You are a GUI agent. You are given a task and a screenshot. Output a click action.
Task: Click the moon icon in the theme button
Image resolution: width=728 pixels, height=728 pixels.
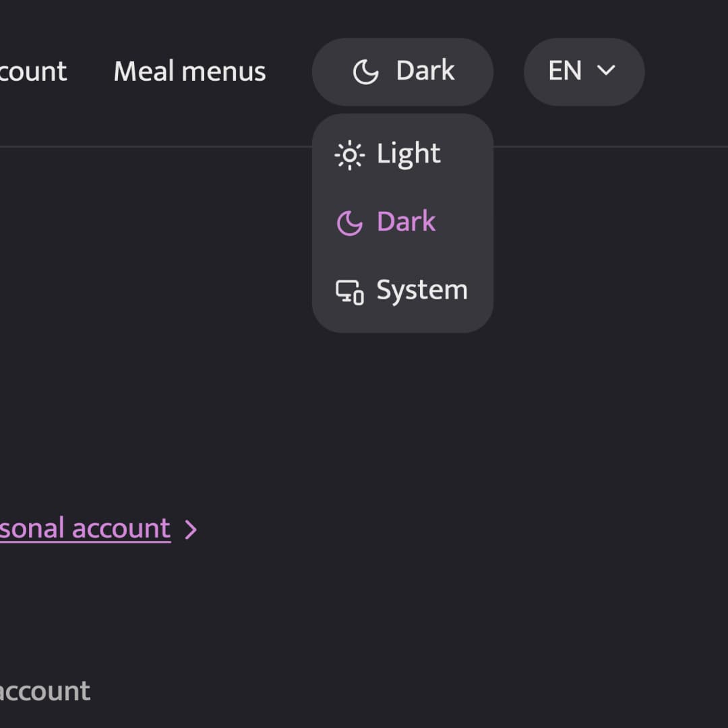point(365,72)
